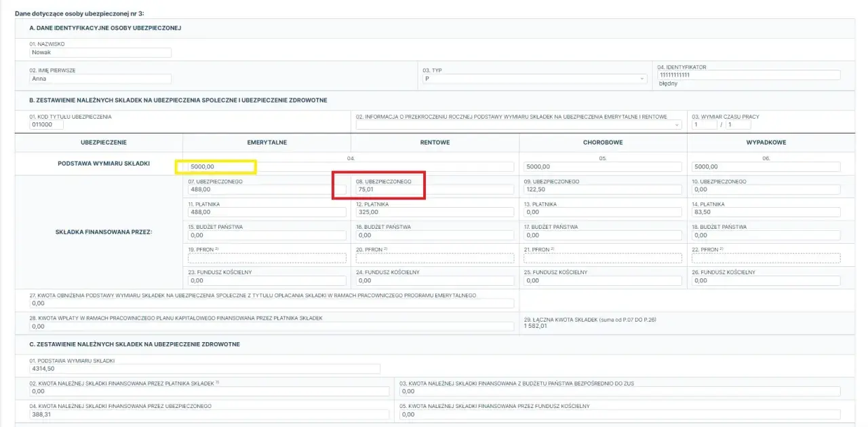This screenshot has width=868, height=427.
Task: Click field 08. UBEZPIECZONEGO with 75,01
Action: (435, 189)
